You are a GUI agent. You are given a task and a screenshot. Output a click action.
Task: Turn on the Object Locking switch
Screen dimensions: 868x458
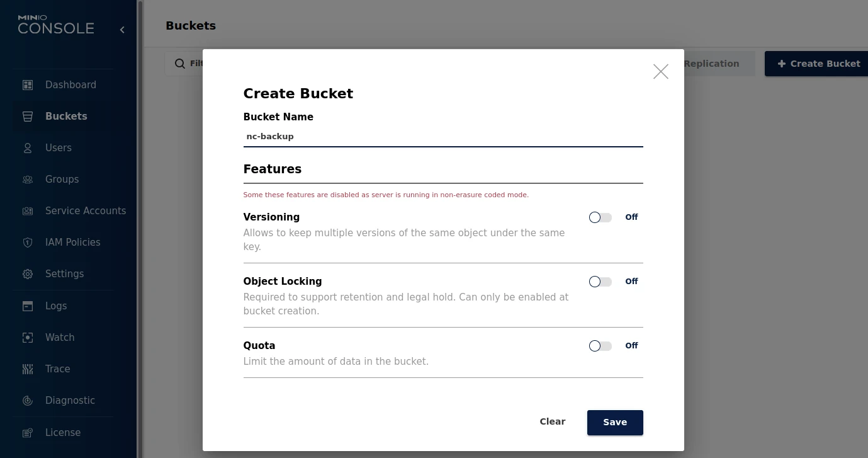pyautogui.click(x=600, y=282)
